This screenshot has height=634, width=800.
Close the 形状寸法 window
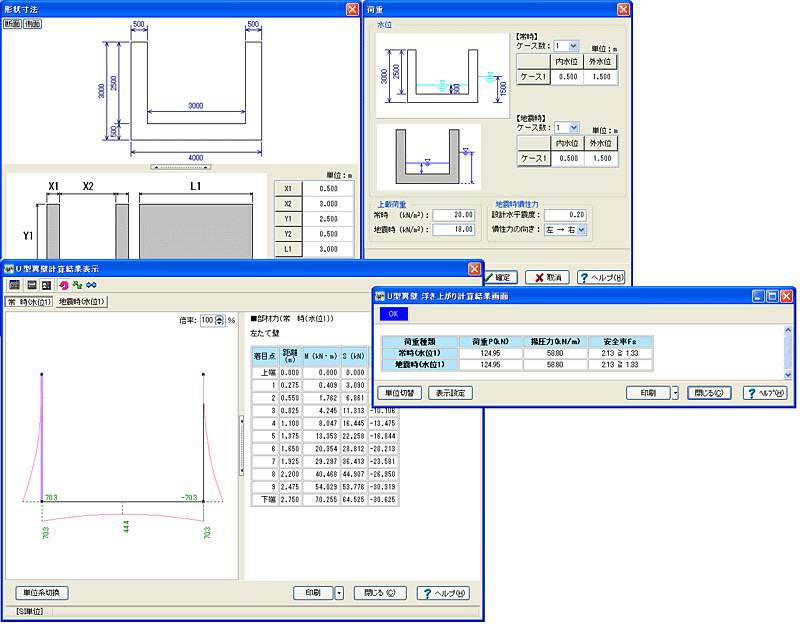352,9
